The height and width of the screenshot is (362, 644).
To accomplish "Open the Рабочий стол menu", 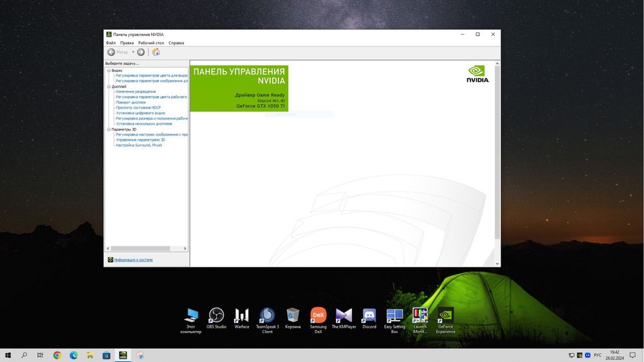I will click(151, 42).
